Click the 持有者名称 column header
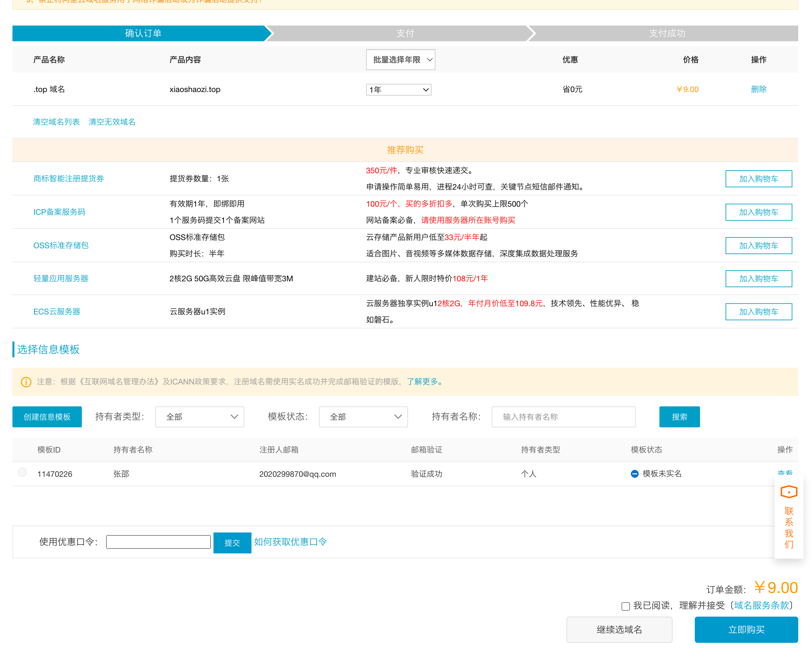 tap(133, 450)
